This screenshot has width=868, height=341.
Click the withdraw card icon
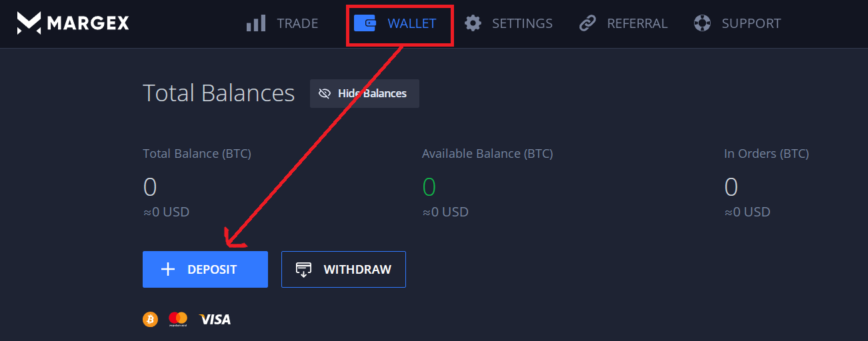[x=303, y=269]
